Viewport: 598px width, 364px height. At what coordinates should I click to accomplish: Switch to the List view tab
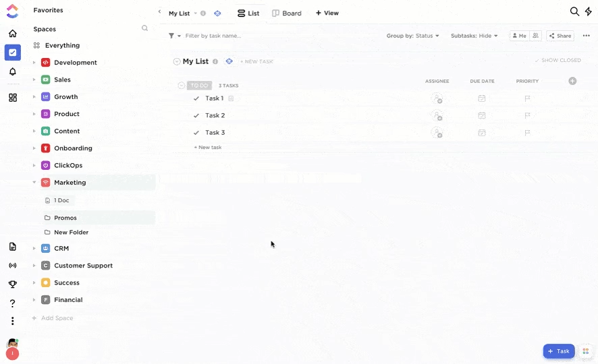pyautogui.click(x=248, y=13)
